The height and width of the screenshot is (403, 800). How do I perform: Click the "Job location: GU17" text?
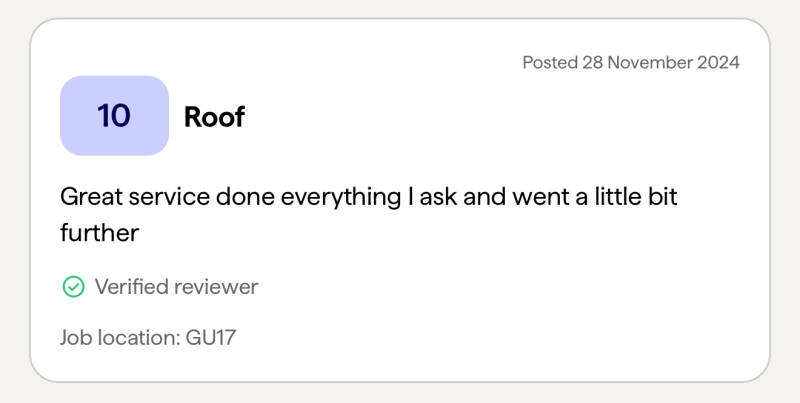coord(148,337)
